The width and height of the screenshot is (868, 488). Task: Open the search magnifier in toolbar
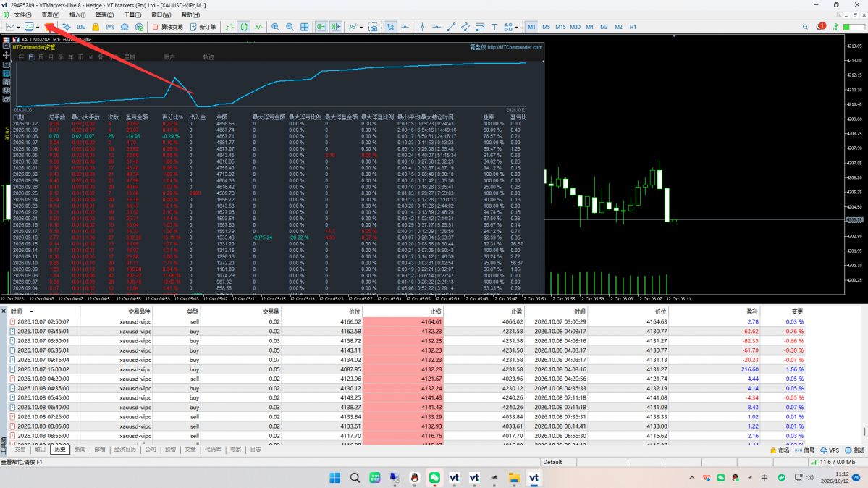tap(805, 27)
